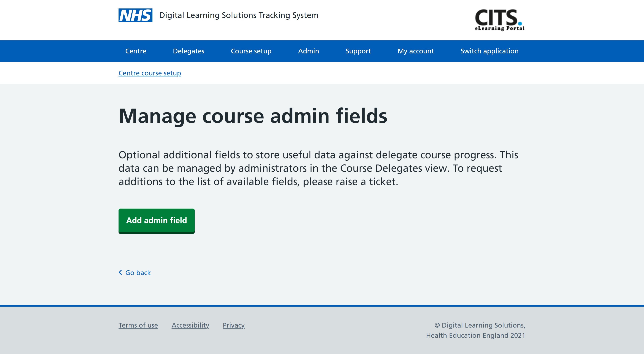The height and width of the screenshot is (354, 644).
Task: Open the Terms of use footer link
Action: (138, 325)
